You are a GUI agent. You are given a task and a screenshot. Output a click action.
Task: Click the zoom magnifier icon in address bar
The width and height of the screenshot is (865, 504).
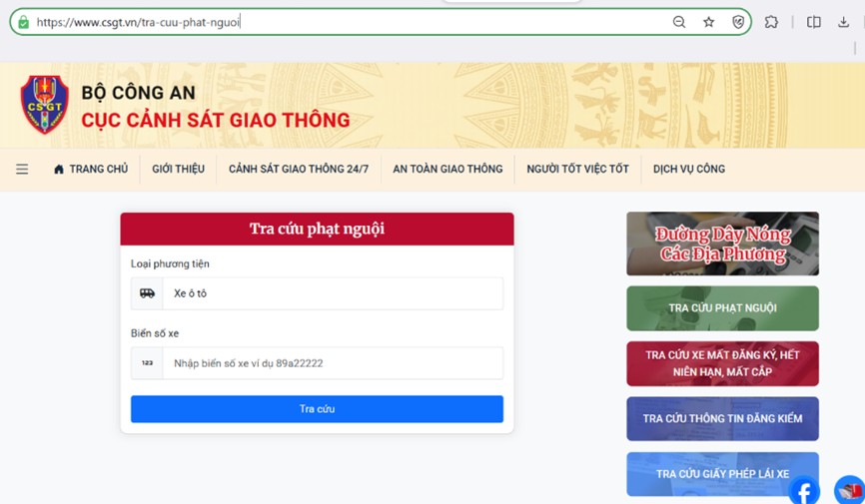tap(679, 22)
